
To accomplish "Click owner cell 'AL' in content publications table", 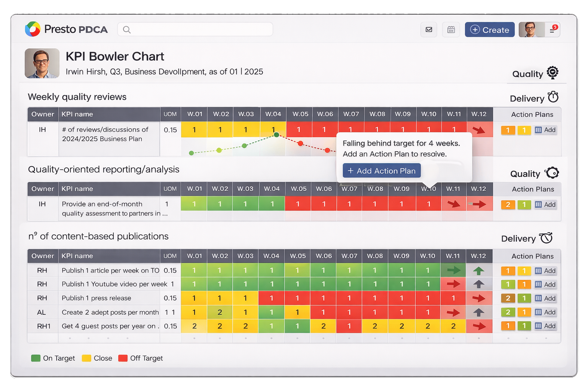I will click(x=42, y=312).
